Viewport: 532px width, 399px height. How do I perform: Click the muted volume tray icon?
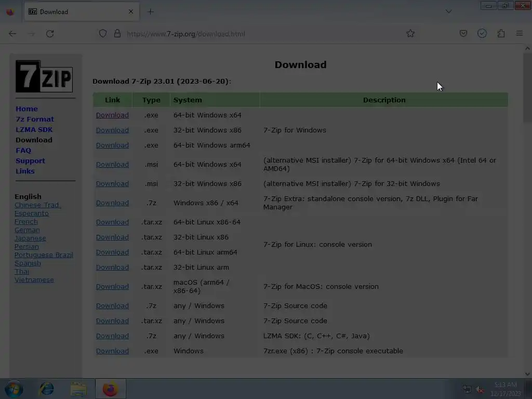click(480, 390)
